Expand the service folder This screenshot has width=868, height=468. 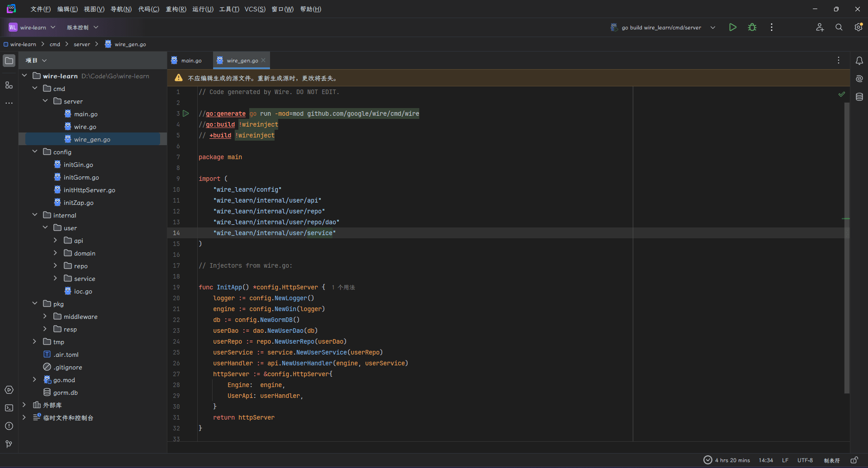click(x=55, y=278)
